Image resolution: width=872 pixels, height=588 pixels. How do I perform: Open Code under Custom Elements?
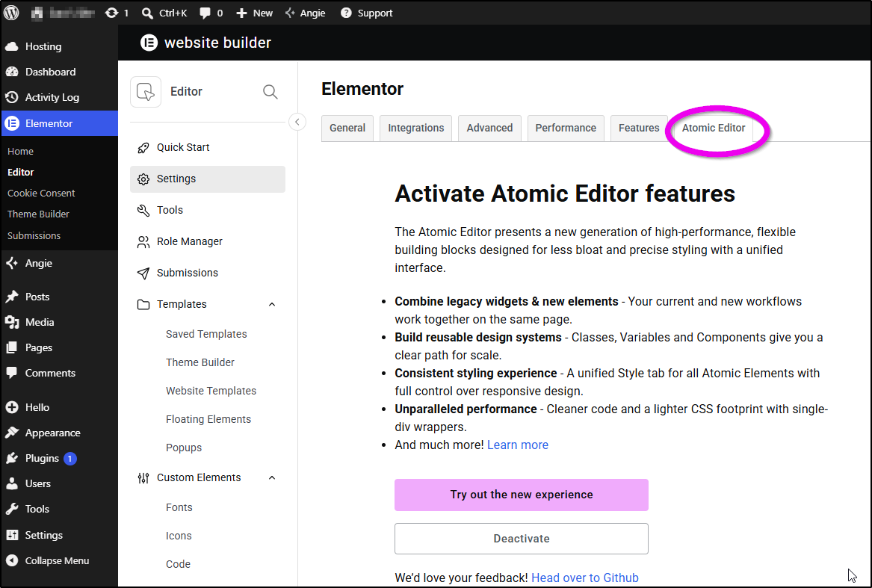(178, 565)
